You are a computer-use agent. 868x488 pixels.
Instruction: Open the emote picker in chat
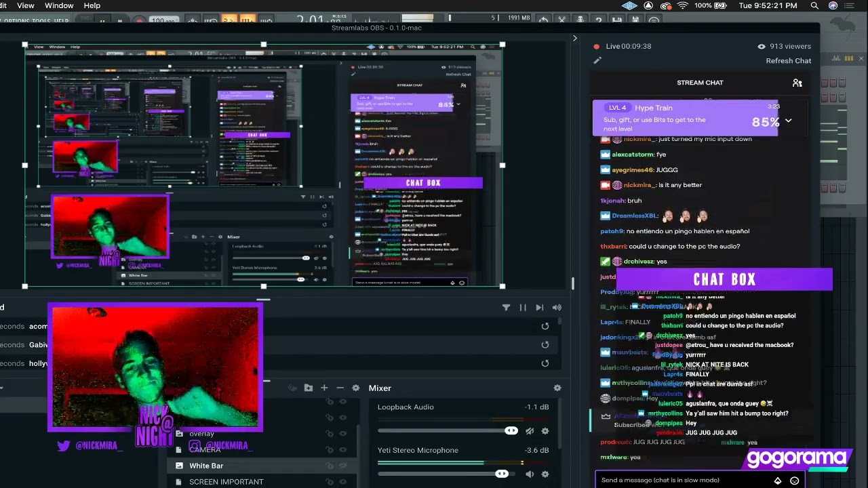click(795, 481)
